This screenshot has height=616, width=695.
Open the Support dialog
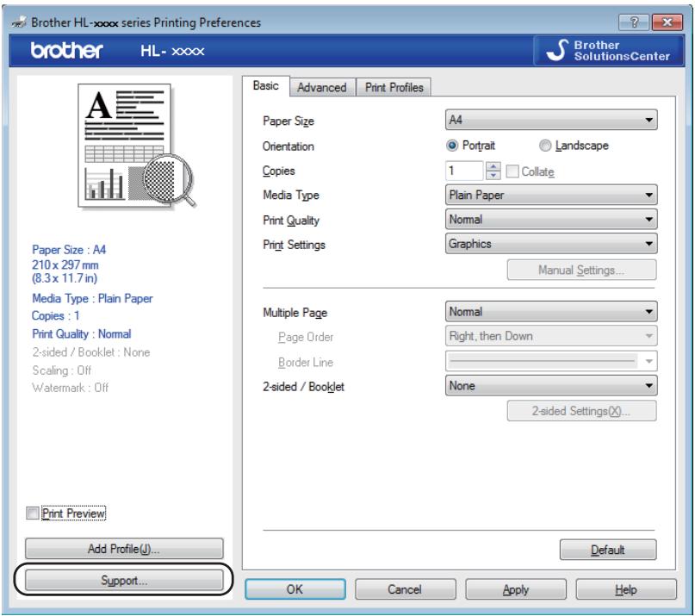[x=124, y=580]
